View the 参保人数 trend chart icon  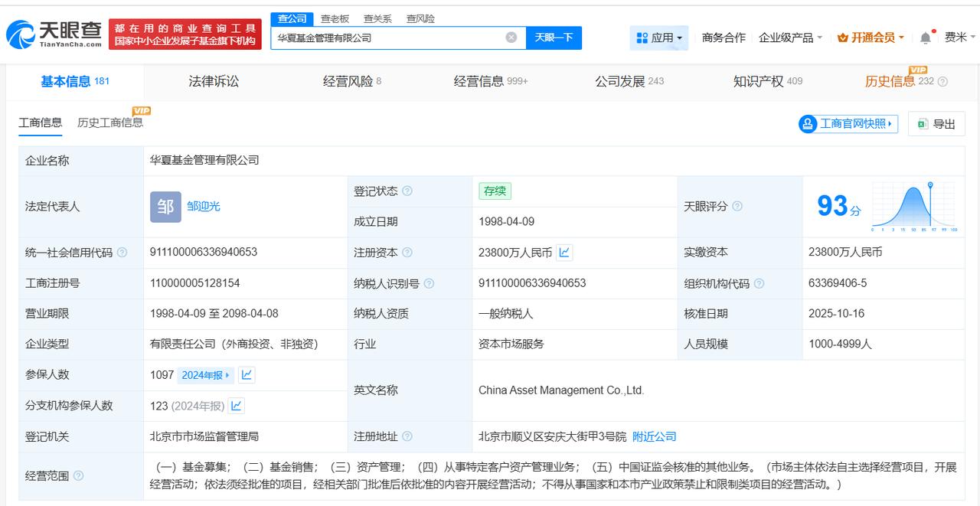pyautogui.click(x=247, y=375)
